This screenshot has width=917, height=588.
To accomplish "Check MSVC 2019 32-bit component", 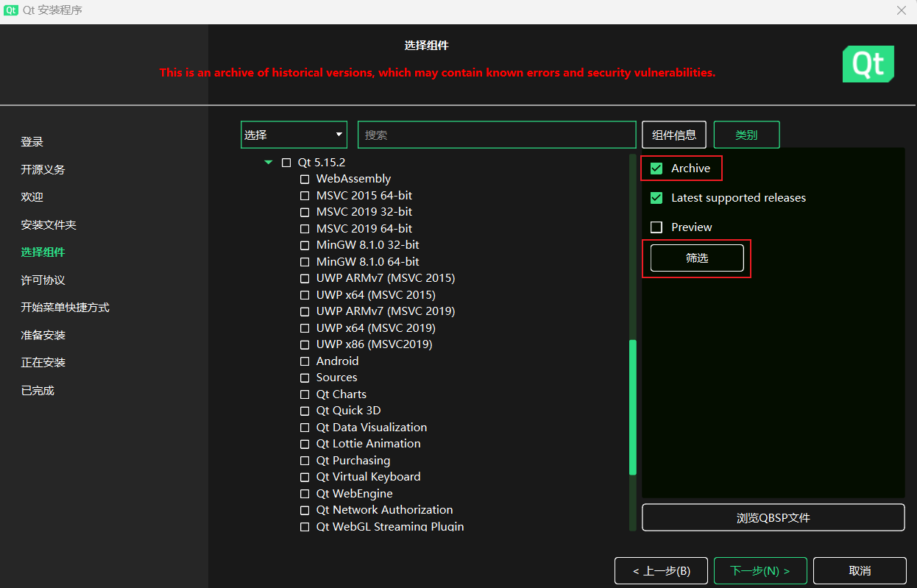I will coord(305,212).
